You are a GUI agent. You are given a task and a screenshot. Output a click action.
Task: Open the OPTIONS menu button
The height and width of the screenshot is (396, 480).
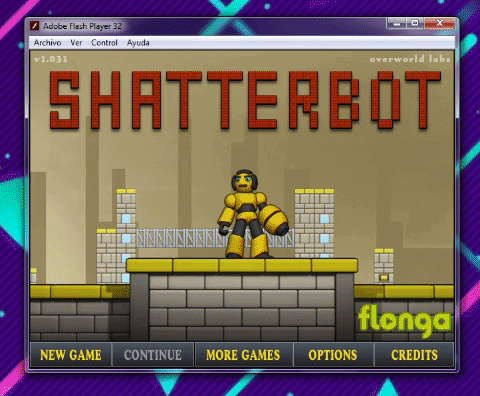(x=333, y=355)
